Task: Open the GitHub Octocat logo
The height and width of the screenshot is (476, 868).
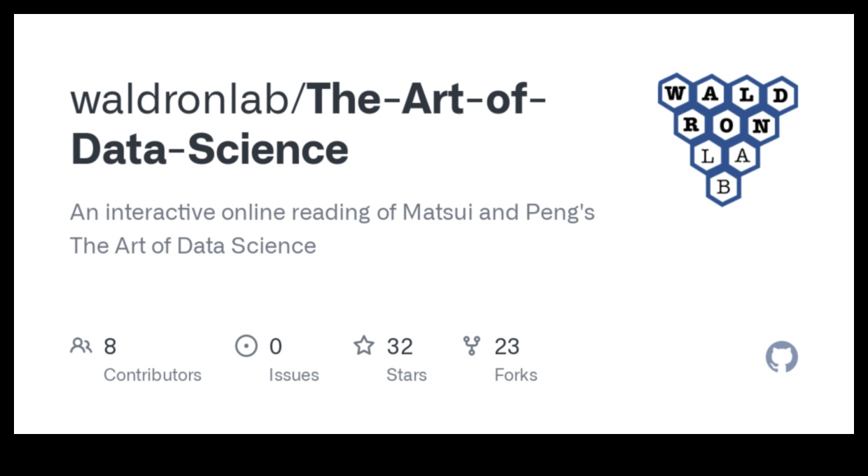Action: (x=781, y=357)
